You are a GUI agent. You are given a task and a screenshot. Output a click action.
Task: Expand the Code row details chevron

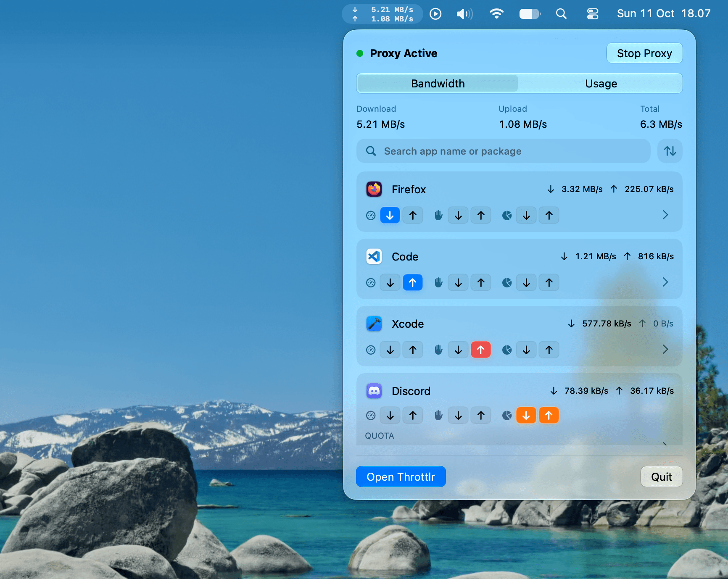(x=665, y=282)
